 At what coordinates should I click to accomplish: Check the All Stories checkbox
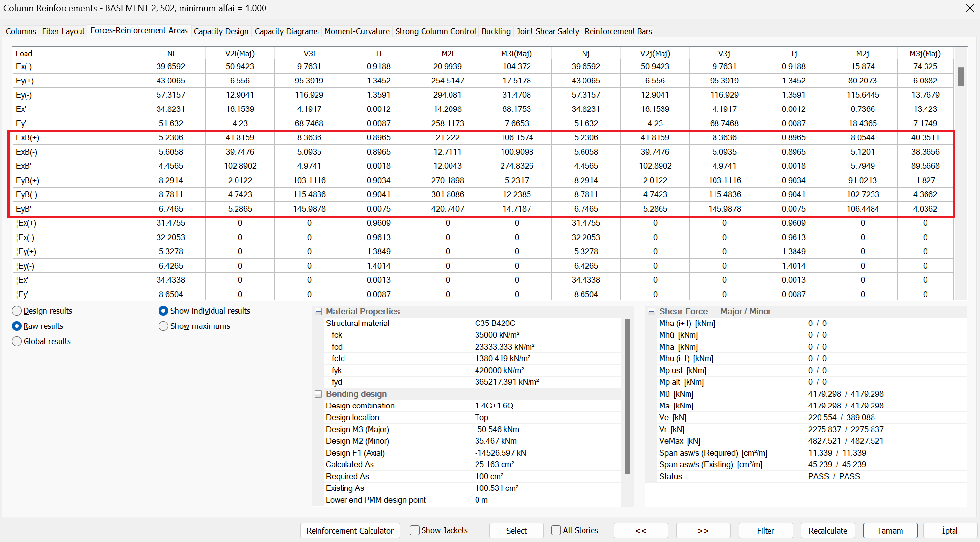click(x=556, y=530)
